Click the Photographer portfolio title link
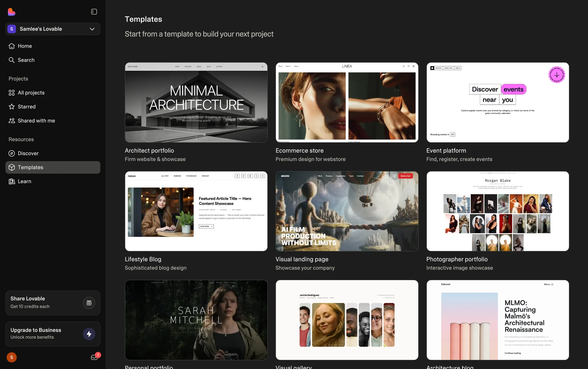The height and width of the screenshot is (369, 588). 457,259
